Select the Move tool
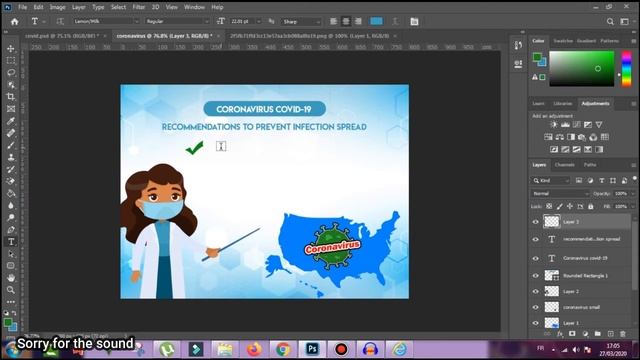 [11, 49]
